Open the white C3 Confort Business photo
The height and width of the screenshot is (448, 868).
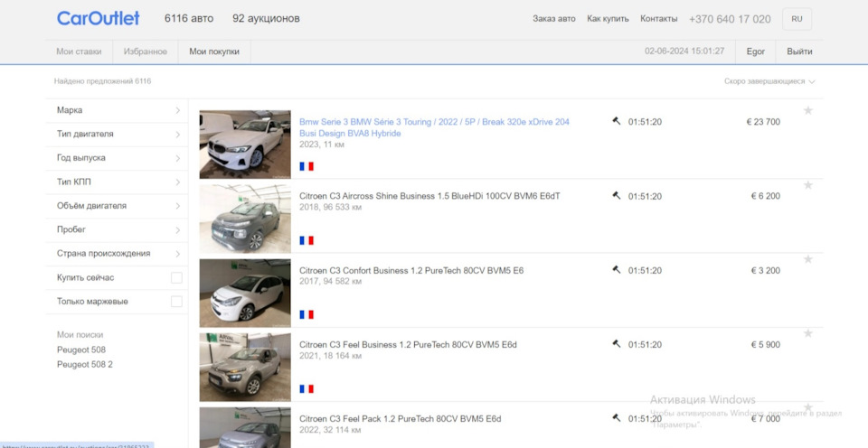coord(245,294)
